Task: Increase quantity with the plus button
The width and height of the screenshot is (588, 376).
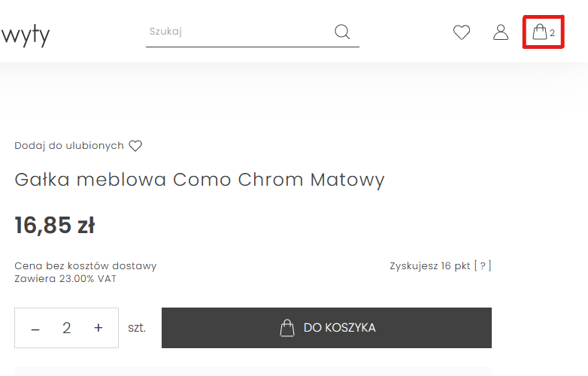Action: point(99,328)
